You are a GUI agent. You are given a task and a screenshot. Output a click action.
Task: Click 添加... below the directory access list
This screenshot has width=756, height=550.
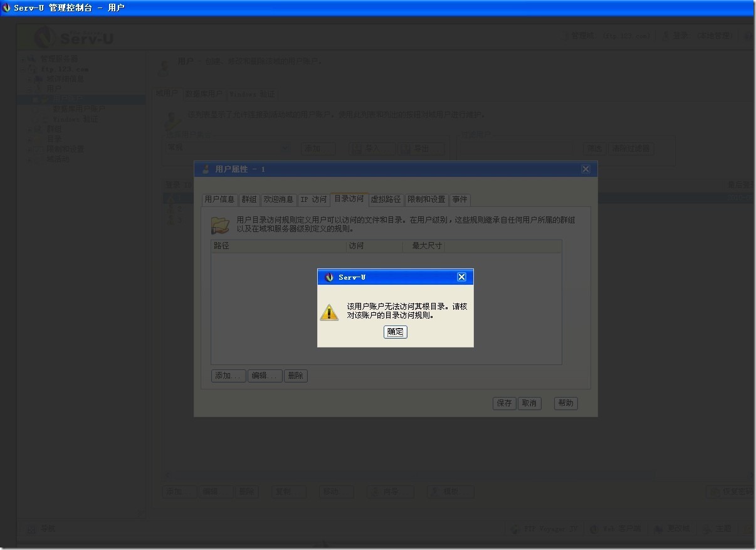tap(228, 376)
